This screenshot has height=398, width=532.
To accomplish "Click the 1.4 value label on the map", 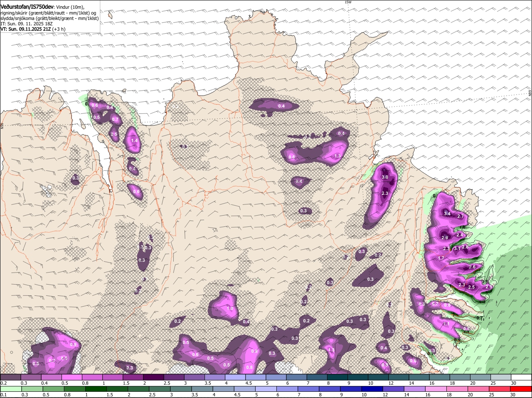I will [x=134, y=141].
